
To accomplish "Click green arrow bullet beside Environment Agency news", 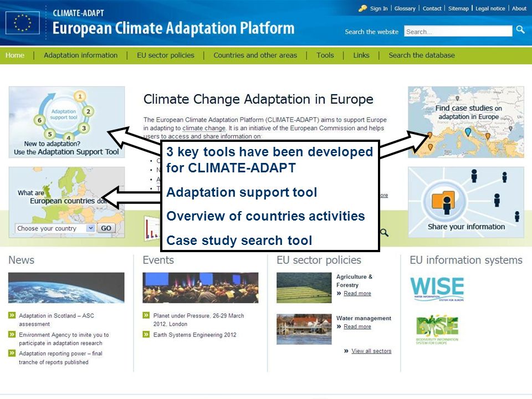I will (x=12, y=334).
